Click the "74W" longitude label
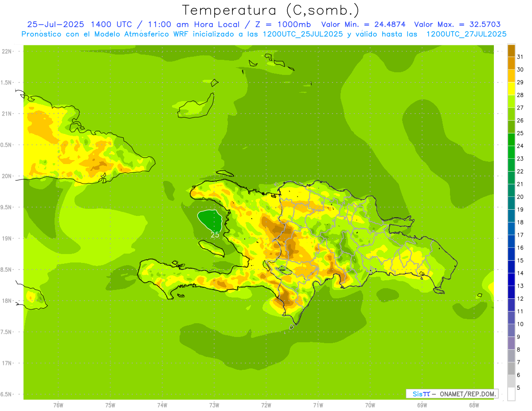Image resolution: width=532 pixels, height=411 pixels. point(162,405)
